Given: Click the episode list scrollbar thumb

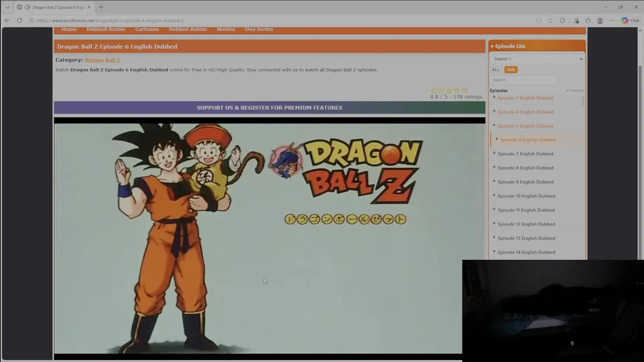Looking at the screenshot, I should pos(583,101).
